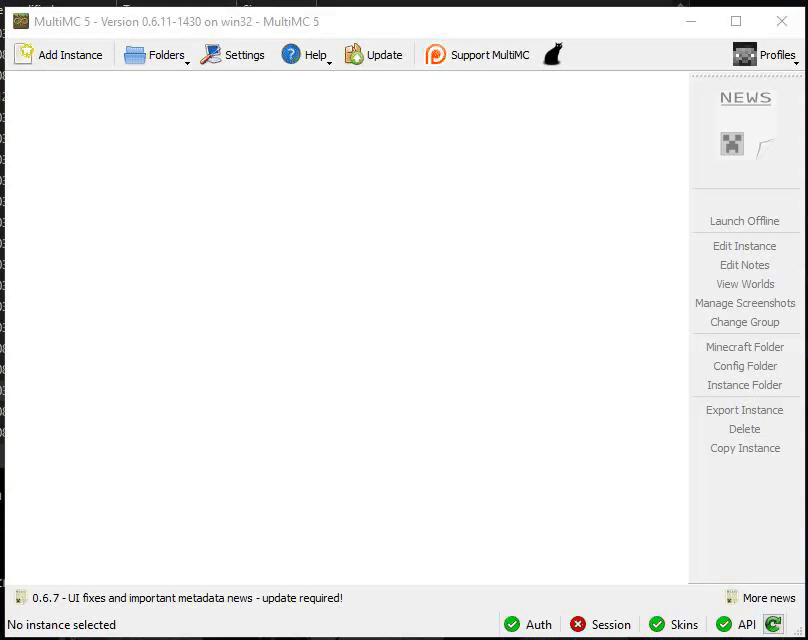Click the green API status checkmark icon
The width and height of the screenshot is (808, 640).
723,625
